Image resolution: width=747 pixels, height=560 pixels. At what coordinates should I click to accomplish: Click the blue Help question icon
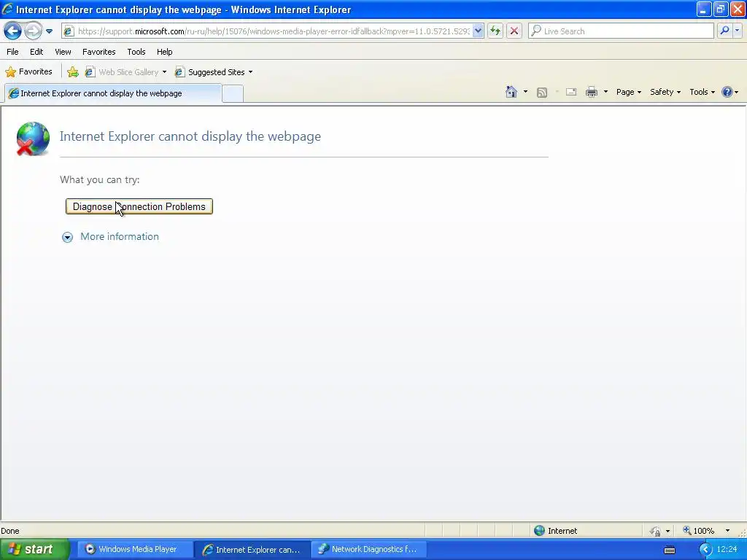pyautogui.click(x=727, y=92)
